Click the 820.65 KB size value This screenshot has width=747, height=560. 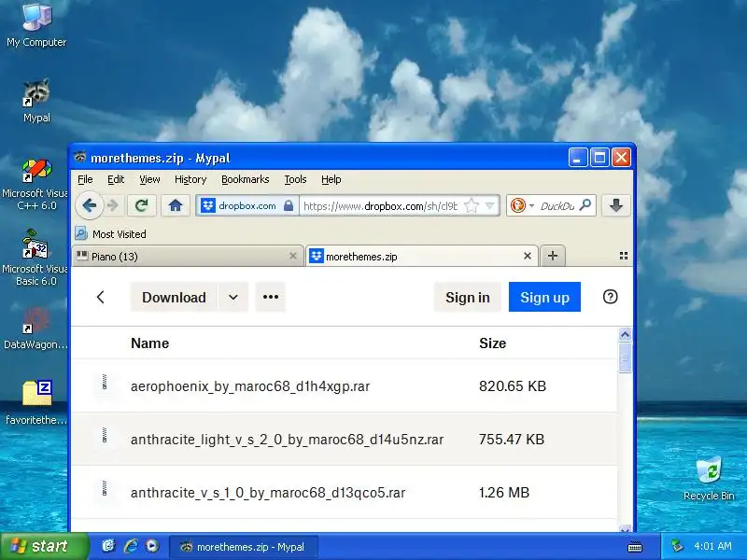tap(513, 385)
